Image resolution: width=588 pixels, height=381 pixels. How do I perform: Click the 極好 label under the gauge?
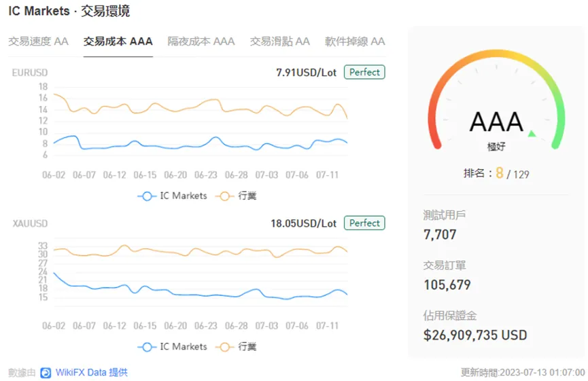(x=496, y=147)
